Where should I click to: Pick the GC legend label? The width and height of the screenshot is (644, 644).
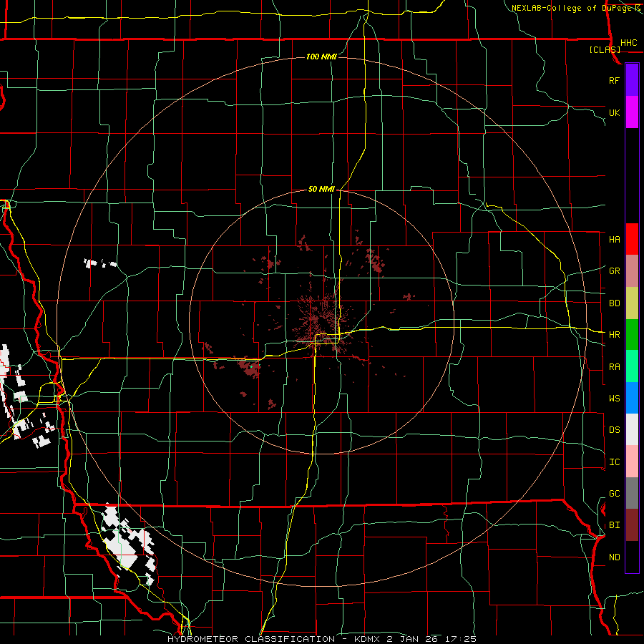click(614, 494)
